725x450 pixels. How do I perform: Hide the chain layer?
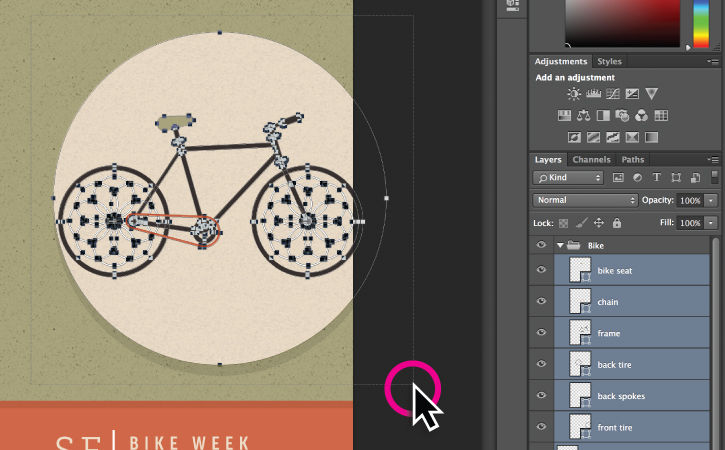[x=541, y=301]
